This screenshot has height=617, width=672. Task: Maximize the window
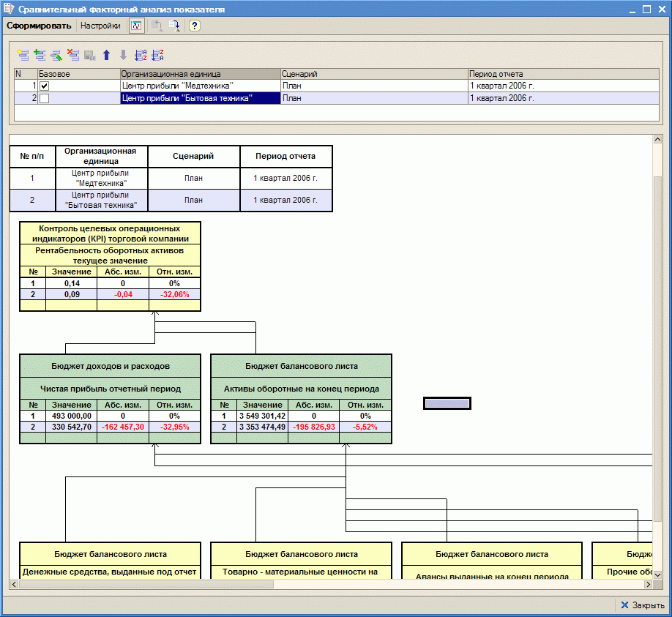[x=646, y=9]
